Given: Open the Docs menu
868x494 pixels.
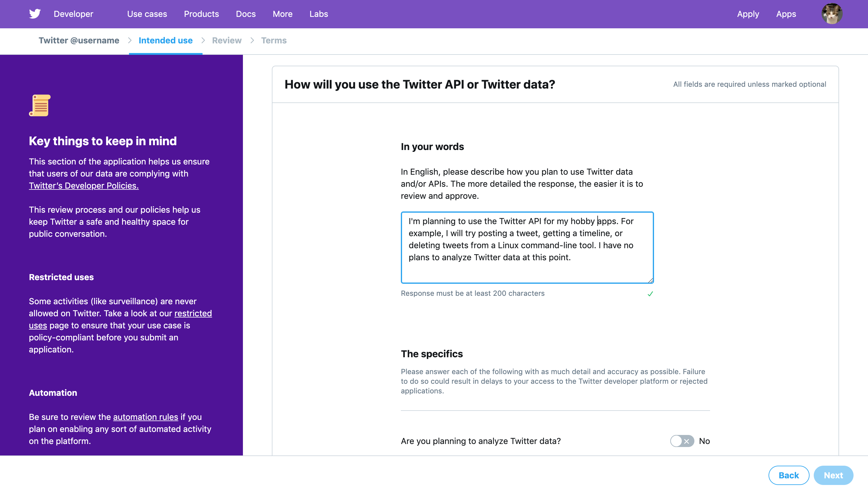Looking at the screenshot, I should click(246, 14).
